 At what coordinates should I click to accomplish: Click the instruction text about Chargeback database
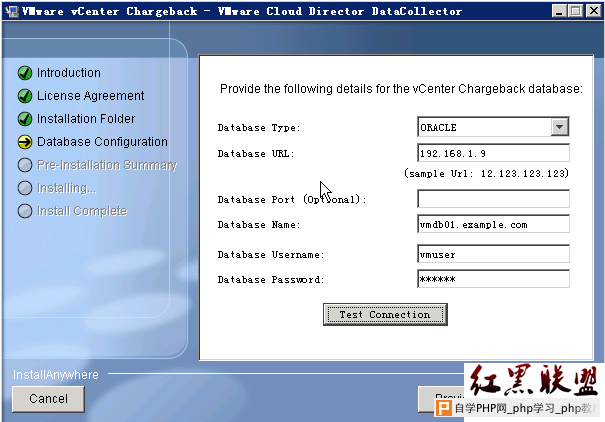click(401, 89)
